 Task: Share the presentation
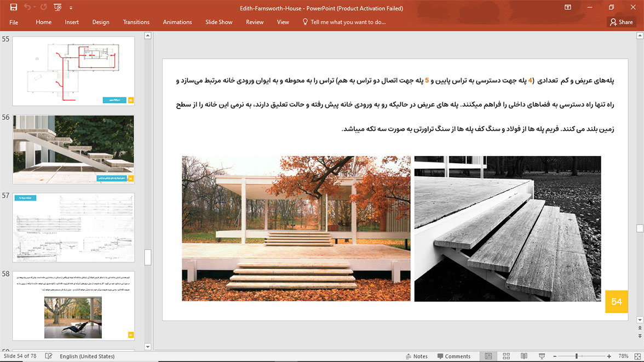point(622,22)
